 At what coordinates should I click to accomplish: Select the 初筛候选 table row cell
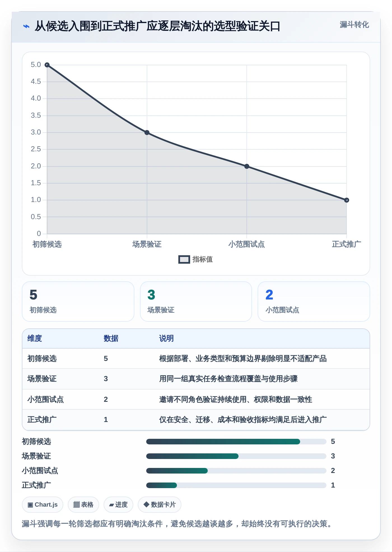(42, 359)
